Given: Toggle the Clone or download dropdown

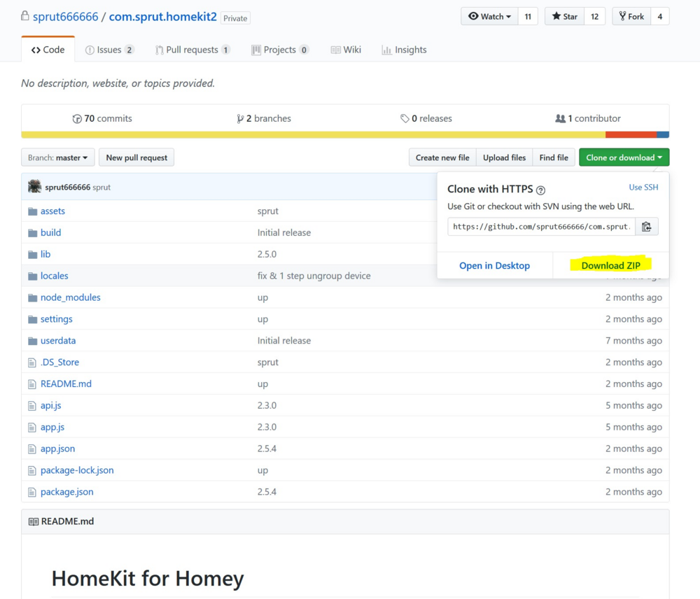Looking at the screenshot, I should click(x=624, y=157).
